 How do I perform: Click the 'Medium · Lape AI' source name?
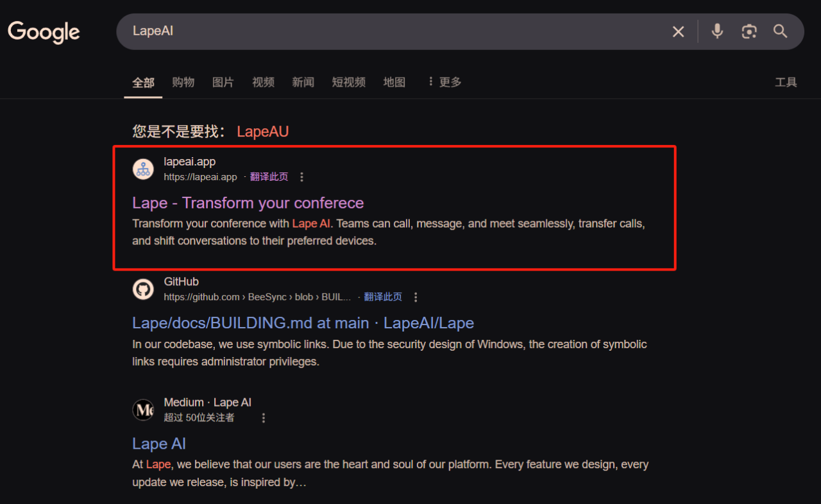click(207, 402)
